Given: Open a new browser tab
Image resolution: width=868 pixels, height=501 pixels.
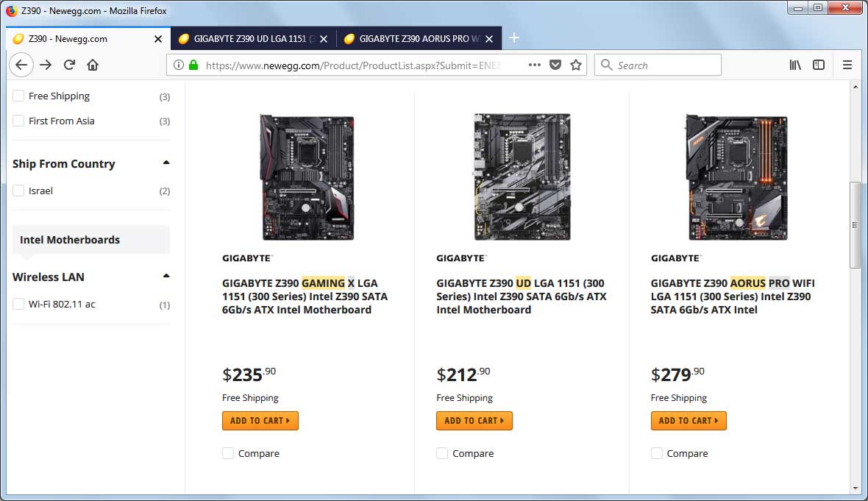Looking at the screenshot, I should [514, 38].
